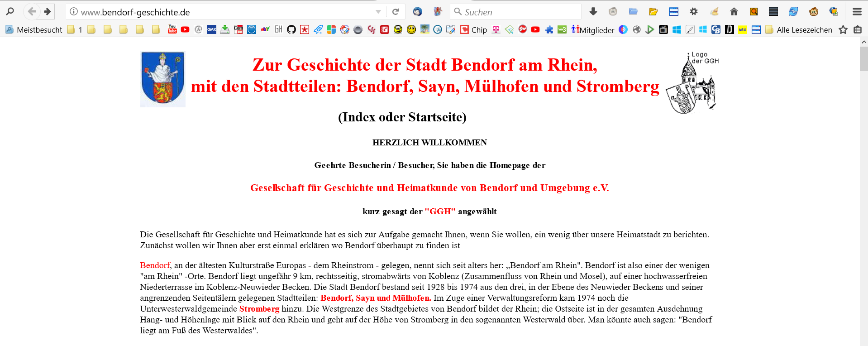Click the orange magnifier square toolbar icon
This screenshot has height=346, width=868.
tap(754, 11)
